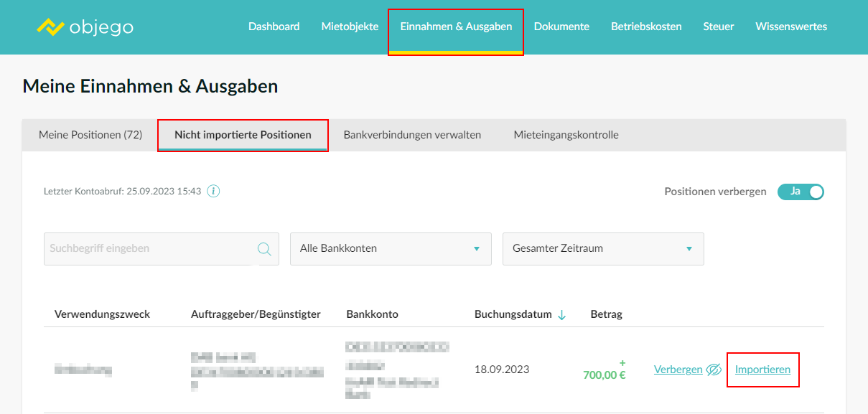Image resolution: width=868 pixels, height=414 pixels.
Task: Open the Steuer section
Action: click(718, 27)
